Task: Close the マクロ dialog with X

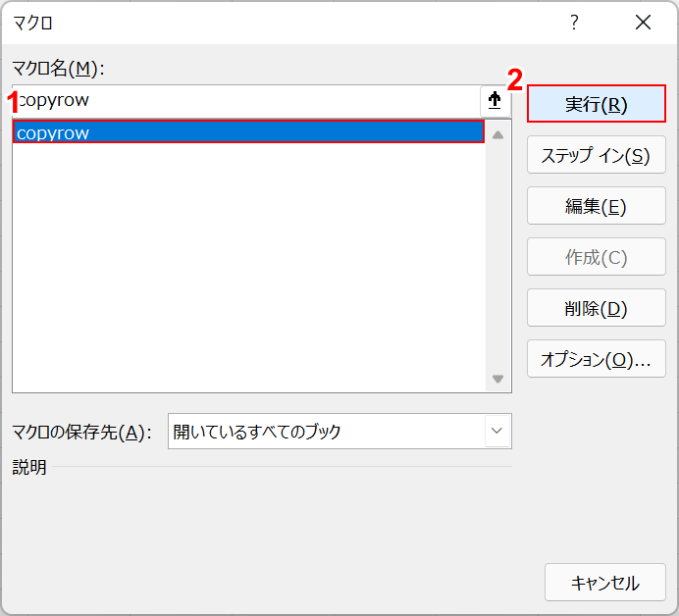Action: click(x=643, y=23)
